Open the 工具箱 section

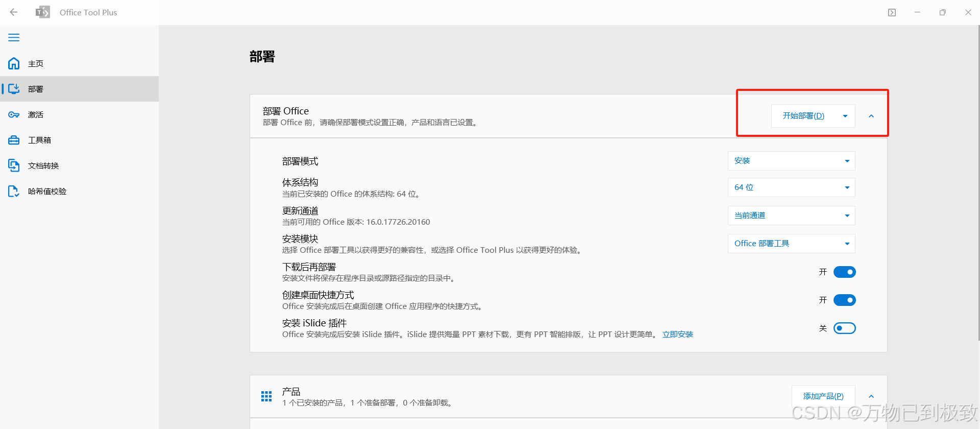(x=79, y=140)
